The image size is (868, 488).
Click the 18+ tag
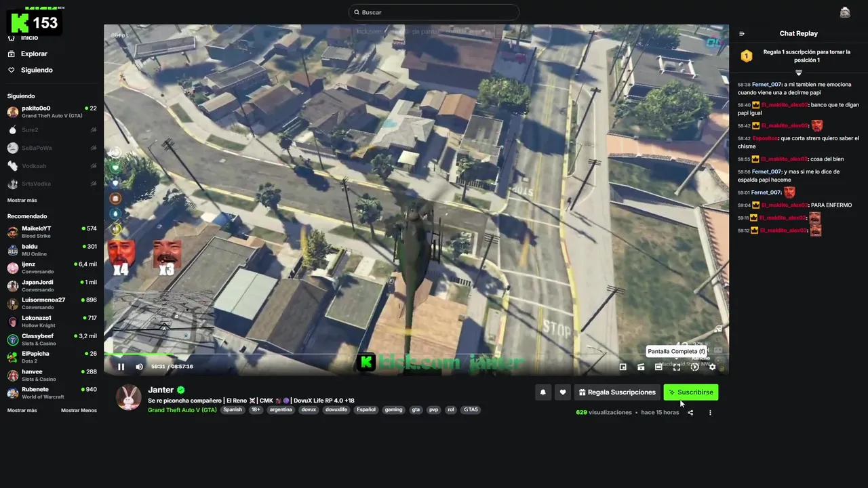256,410
